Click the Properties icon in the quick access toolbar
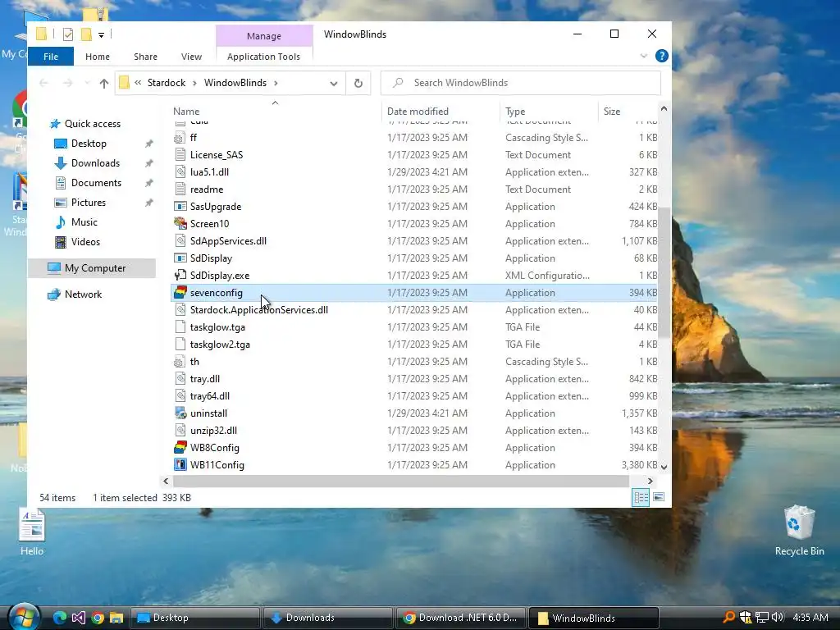 pos(68,34)
